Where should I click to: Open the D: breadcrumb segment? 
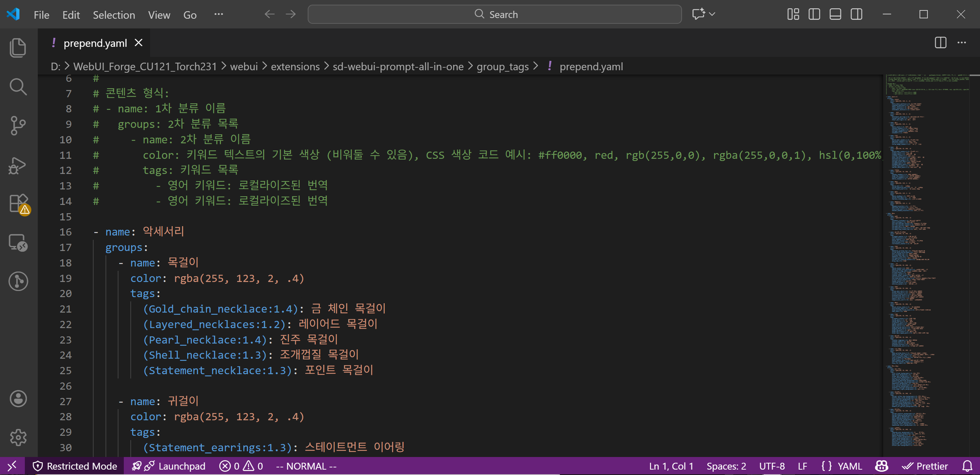(x=55, y=67)
